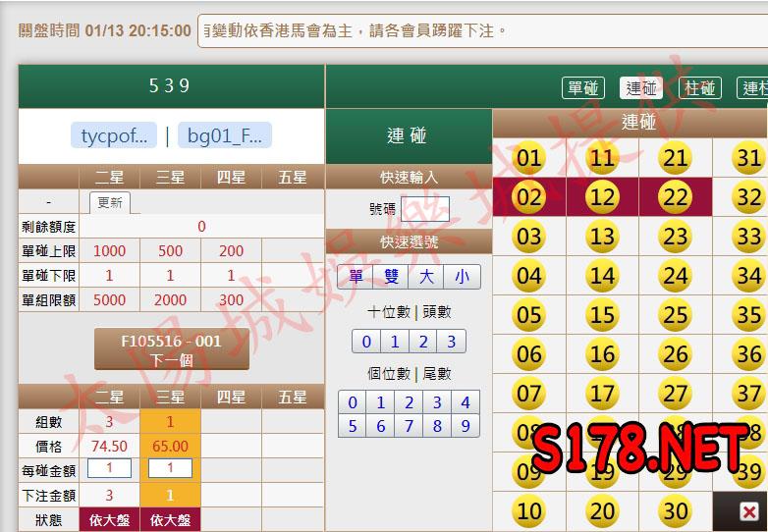Image resolution: width=768 pixels, height=532 pixels.
Task: Pick number ball 33
Action: point(749,237)
